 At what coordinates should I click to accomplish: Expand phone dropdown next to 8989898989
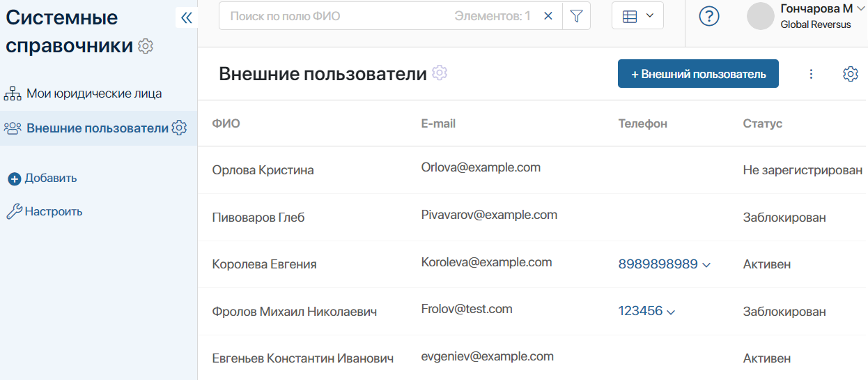pyautogui.click(x=706, y=265)
